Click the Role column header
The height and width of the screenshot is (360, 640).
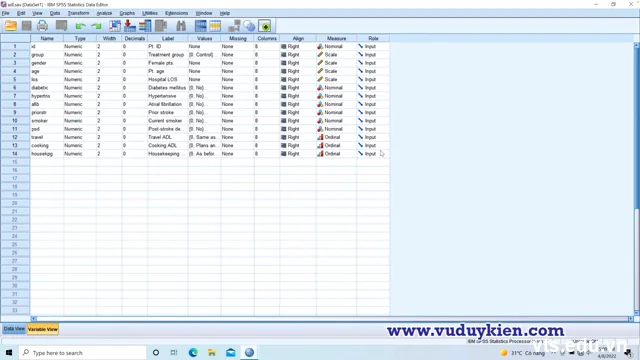(373, 38)
